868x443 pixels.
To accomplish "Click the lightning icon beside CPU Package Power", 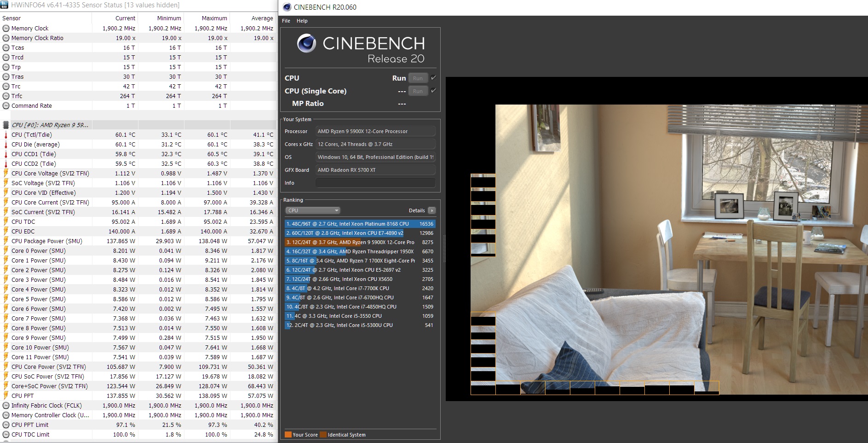I will 6,241.
